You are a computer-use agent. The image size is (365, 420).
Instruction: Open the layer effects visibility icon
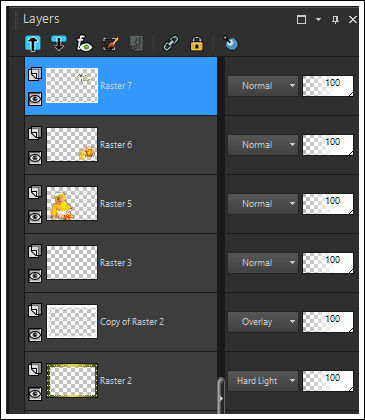pyautogui.click(x=84, y=43)
